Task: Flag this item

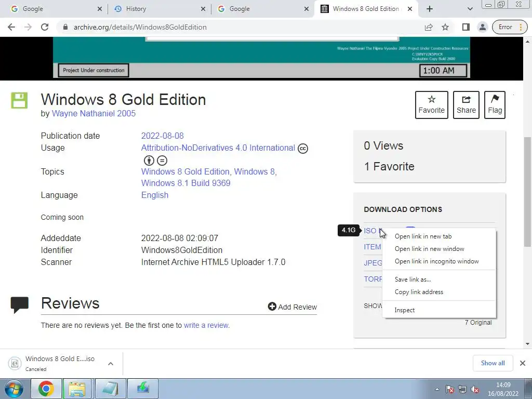Action: [495, 105]
